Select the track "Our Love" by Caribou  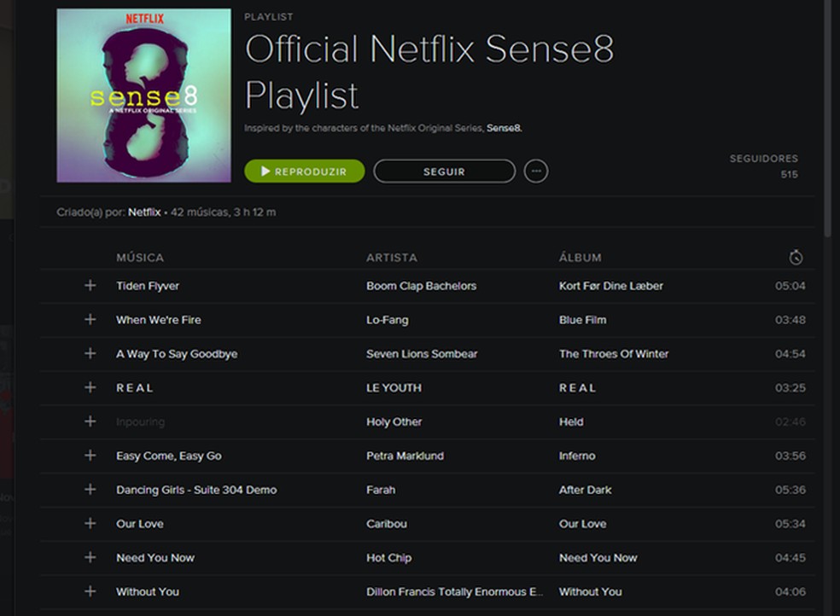[139, 523]
